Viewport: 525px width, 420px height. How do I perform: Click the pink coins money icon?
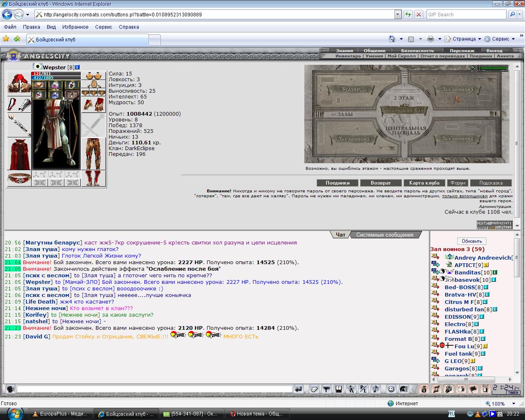[x=449, y=389]
